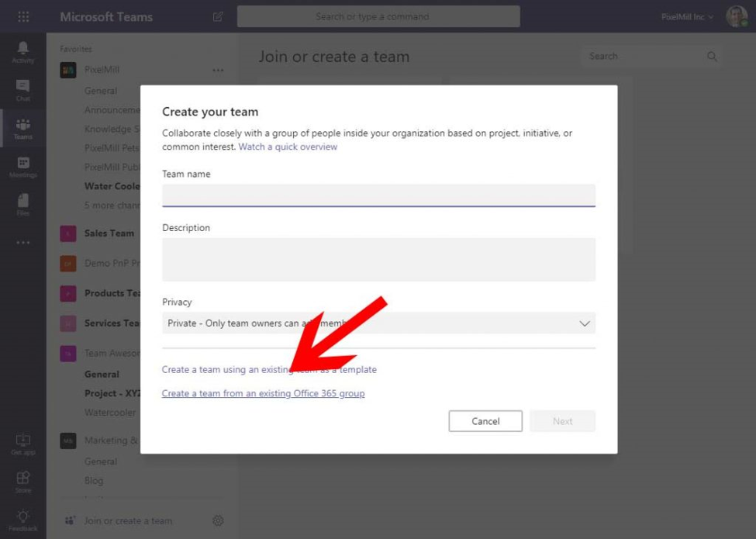Expand 5 more channels in PixelMill
The height and width of the screenshot is (539, 756).
[112, 206]
